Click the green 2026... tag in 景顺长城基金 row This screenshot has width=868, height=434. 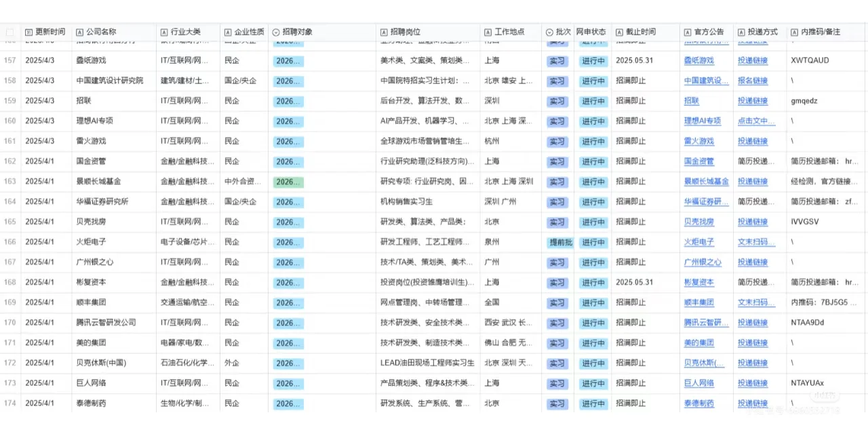coord(288,182)
